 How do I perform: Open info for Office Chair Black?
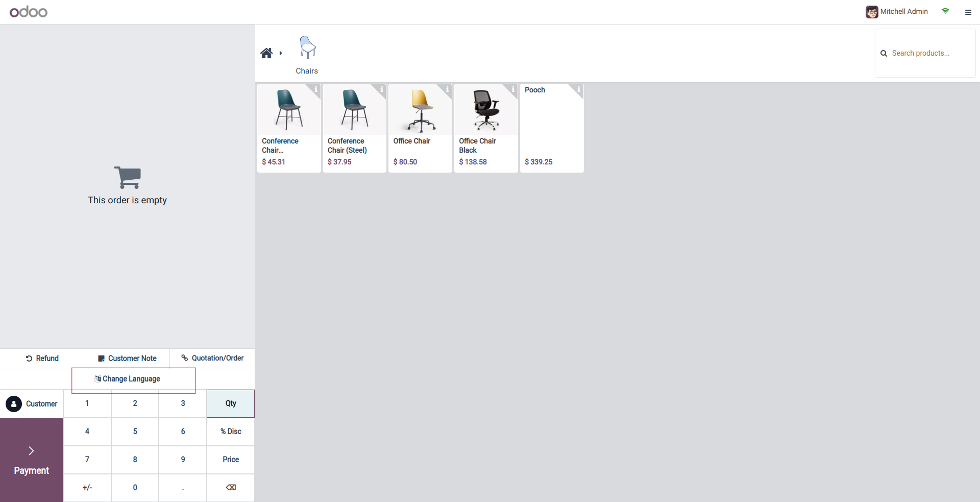(512, 90)
